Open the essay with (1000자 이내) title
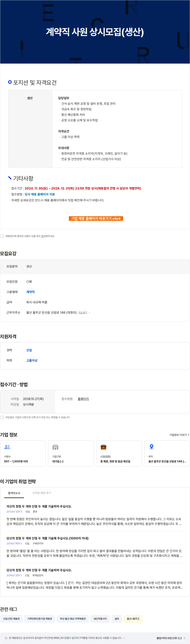 pyautogui.click(x=47, y=538)
